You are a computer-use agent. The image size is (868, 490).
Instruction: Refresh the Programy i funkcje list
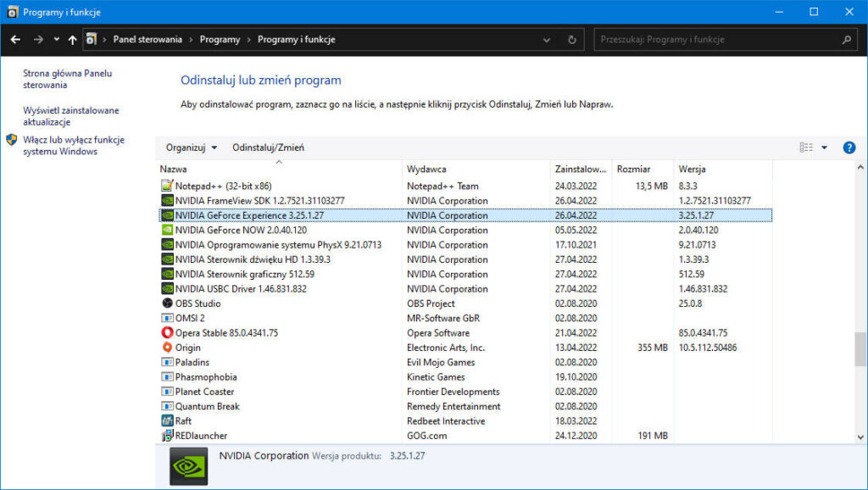[x=572, y=39]
